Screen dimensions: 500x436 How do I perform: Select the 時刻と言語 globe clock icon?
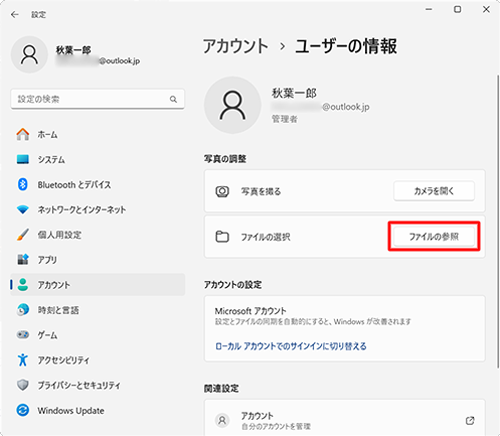(23, 310)
